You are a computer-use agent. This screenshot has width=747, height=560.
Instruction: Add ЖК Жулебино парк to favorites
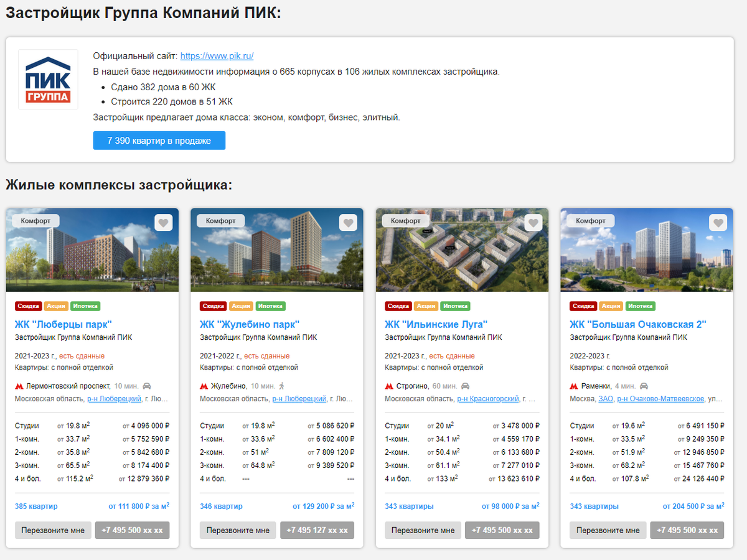coord(348,223)
